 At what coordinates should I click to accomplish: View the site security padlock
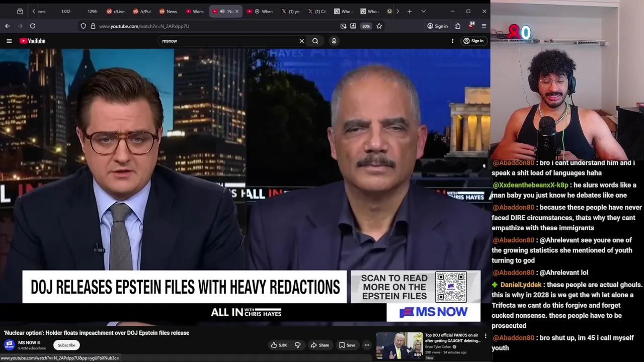(x=93, y=26)
